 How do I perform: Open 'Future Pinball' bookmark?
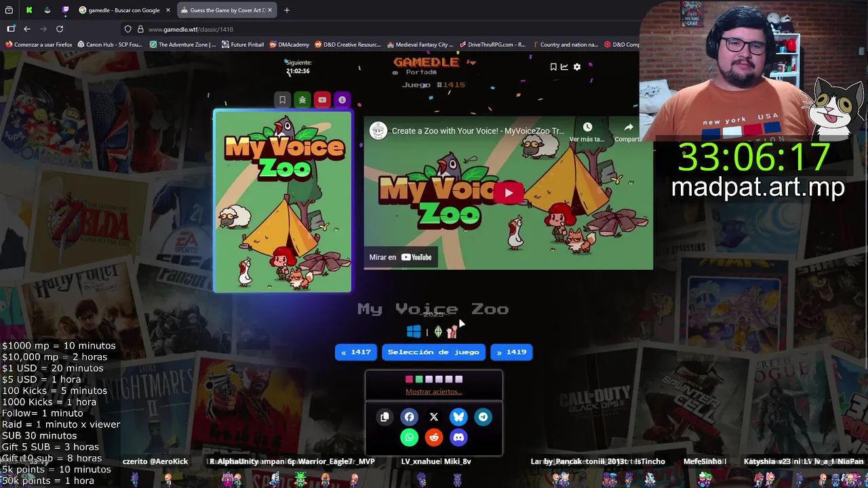(243, 45)
